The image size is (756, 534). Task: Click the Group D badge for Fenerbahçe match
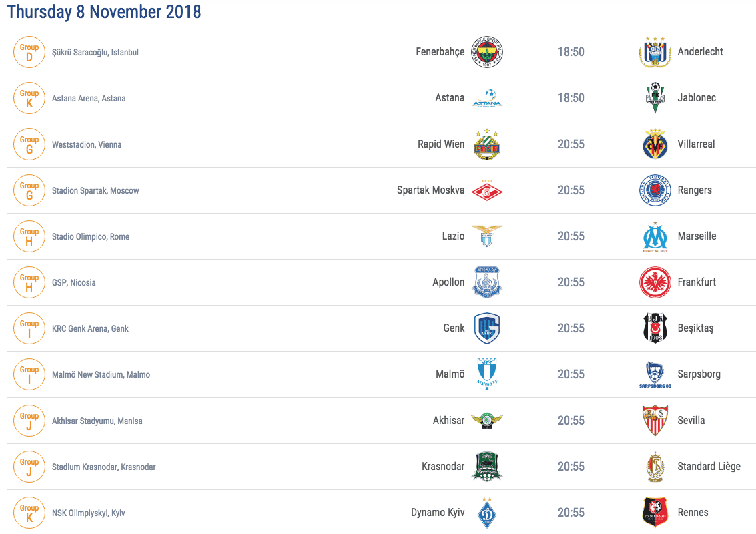click(29, 52)
